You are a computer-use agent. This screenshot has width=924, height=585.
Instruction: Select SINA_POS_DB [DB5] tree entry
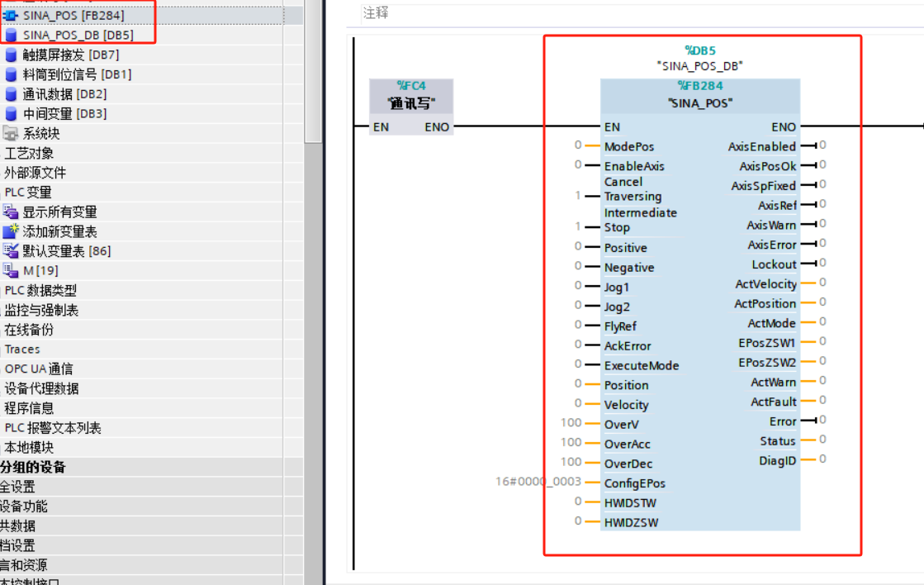(x=78, y=35)
